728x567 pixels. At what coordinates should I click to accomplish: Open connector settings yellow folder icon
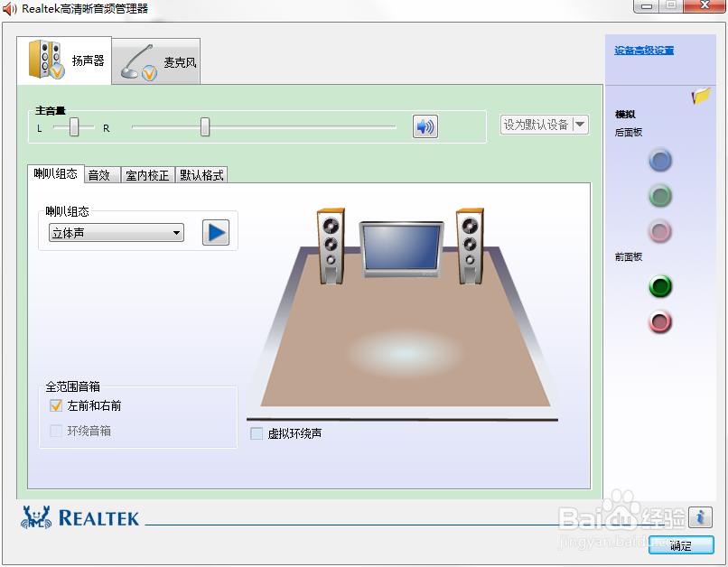coord(701,96)
